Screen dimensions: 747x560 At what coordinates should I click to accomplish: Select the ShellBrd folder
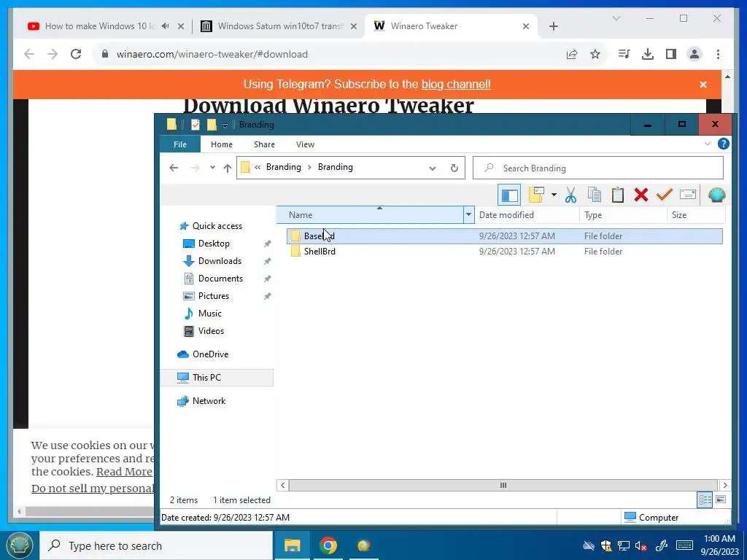point(505,252)
